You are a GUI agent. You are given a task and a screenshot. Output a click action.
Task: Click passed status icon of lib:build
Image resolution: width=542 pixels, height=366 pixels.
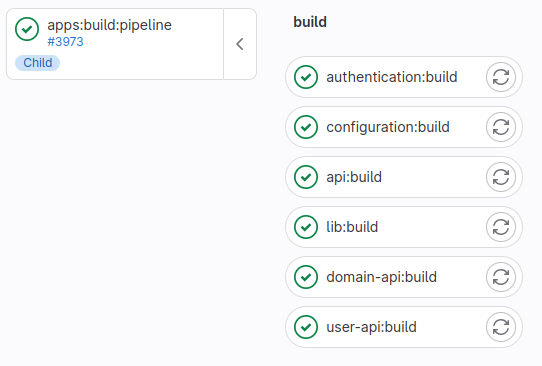306,227
